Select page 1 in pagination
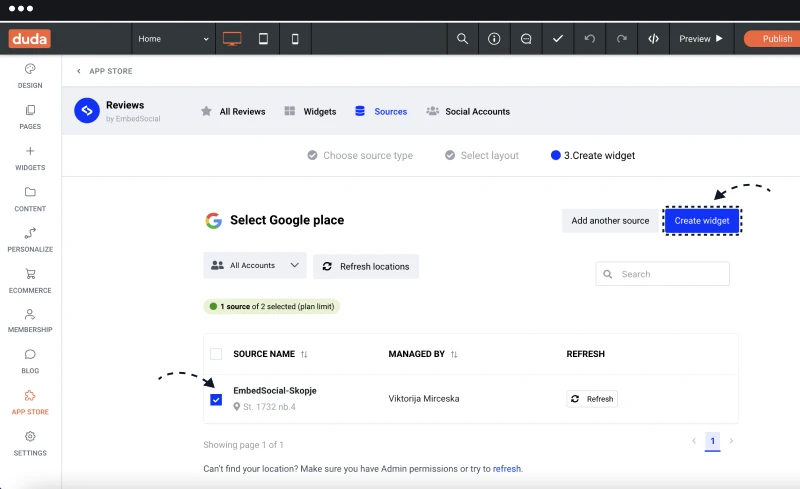Image resolution: width=800 pixels, height=489 pixels. point(712,441)
